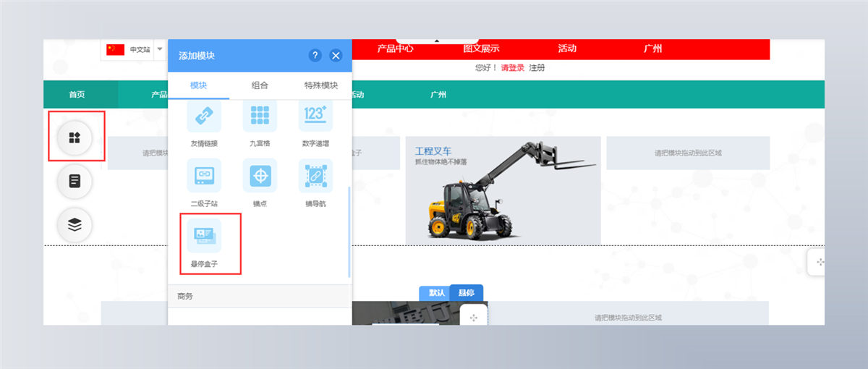Open the layers stack sidebar icon
868x369 pixels.
[75, 225]
